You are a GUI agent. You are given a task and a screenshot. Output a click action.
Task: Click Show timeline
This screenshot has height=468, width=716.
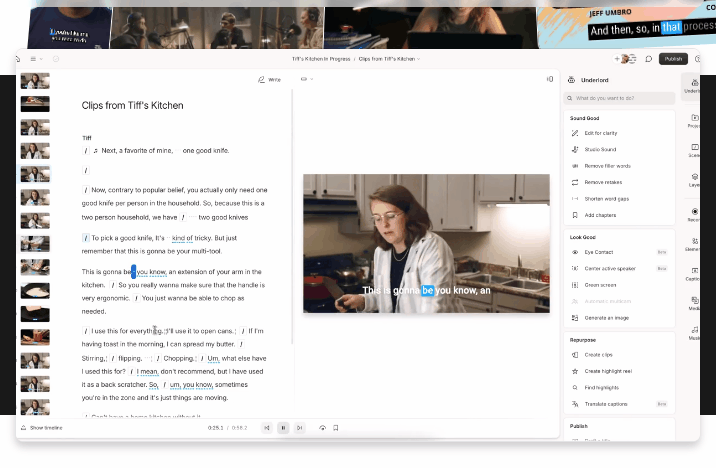(x=42, y=428)
